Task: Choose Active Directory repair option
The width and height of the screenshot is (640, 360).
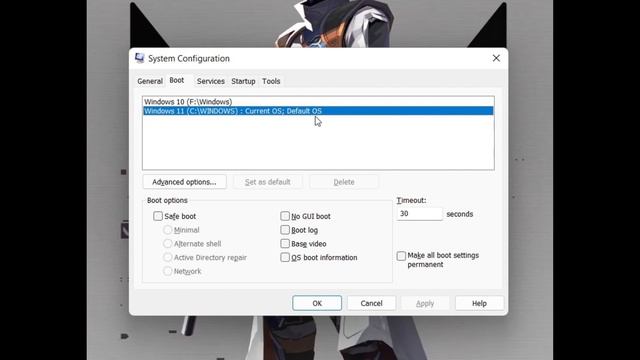Action: [167, 258]
